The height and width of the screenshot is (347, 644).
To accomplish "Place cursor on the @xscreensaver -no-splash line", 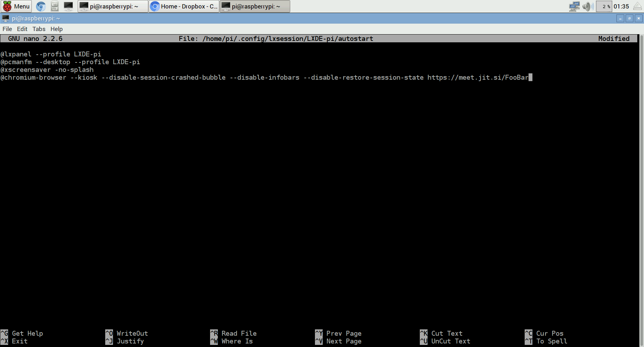I will (x=47, y=70).
